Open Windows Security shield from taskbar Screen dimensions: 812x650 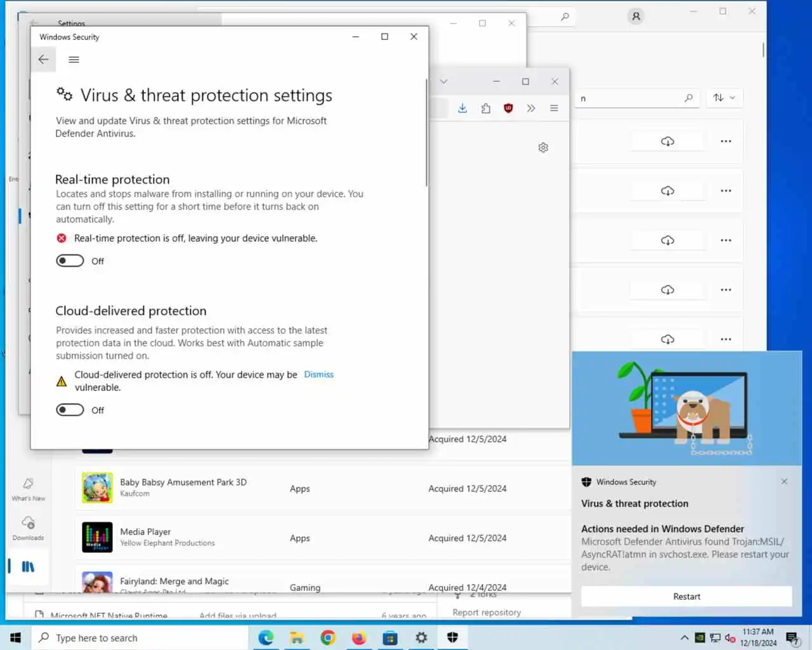[452, 637]
